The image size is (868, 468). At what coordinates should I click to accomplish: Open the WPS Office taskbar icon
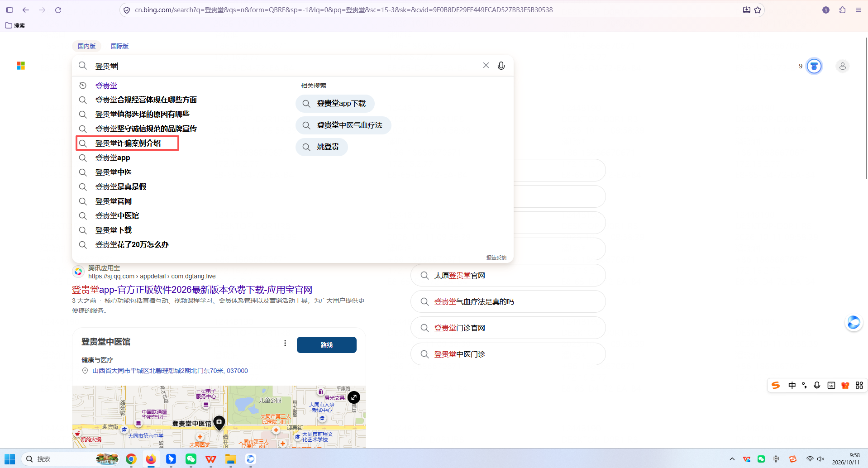[x=211, y=459]
